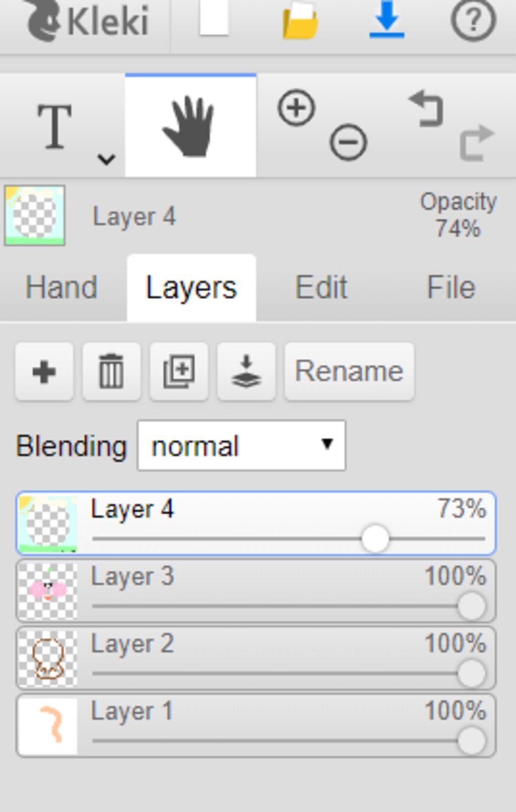Undo the last action

427,108
